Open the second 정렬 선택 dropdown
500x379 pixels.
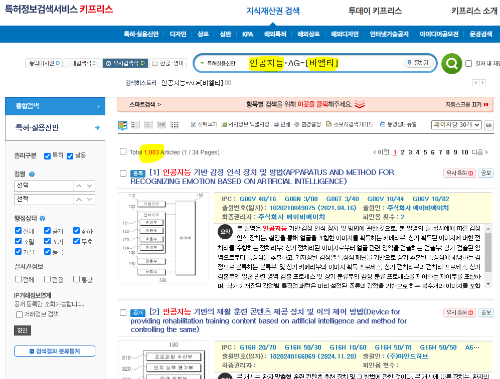[44, 199]
